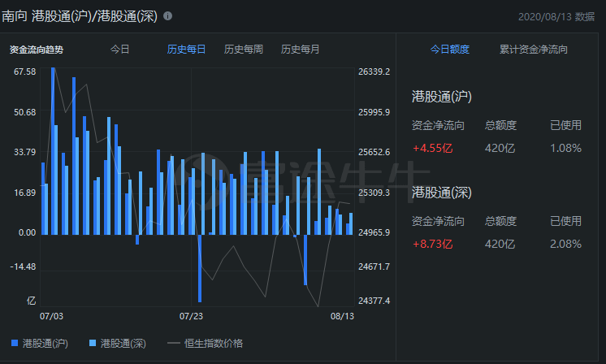Image resolution: width=606 pixels, height=364 pixels.
Task: Toggle the 恒生指数价格 legend line
Action: [174, 343]
